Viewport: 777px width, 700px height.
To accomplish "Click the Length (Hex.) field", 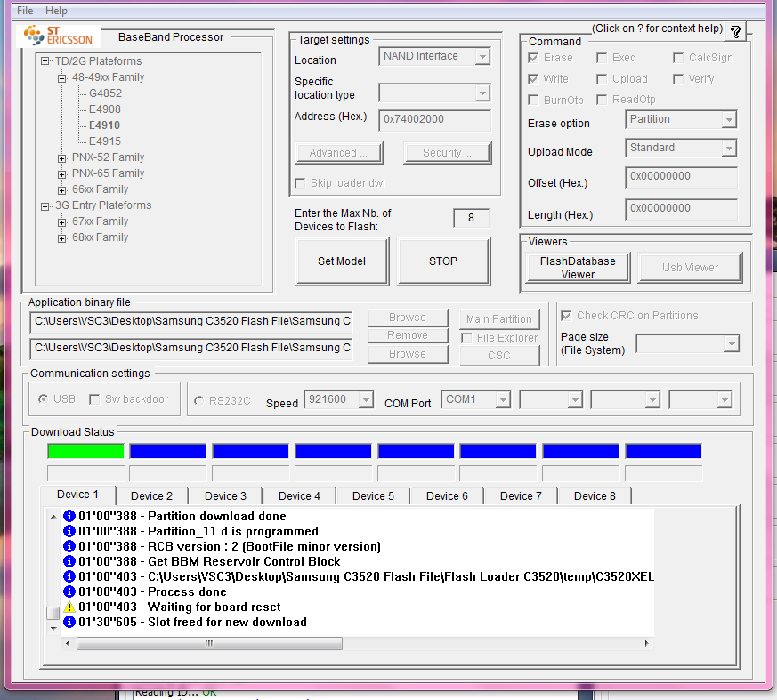I will click(681, 209).
